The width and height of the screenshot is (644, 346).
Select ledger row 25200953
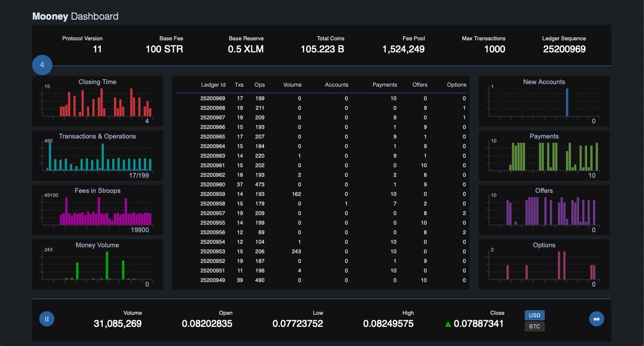pos(321,251)
